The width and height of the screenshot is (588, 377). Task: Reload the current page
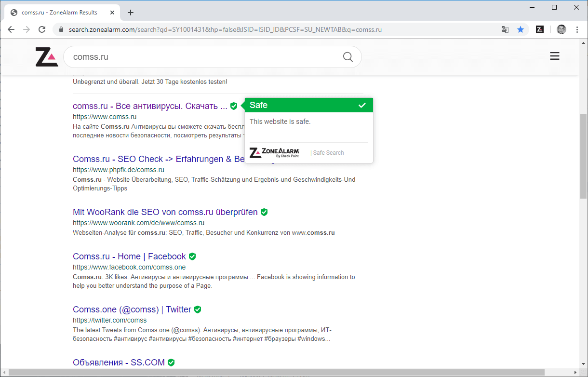(x=42, y=29)
